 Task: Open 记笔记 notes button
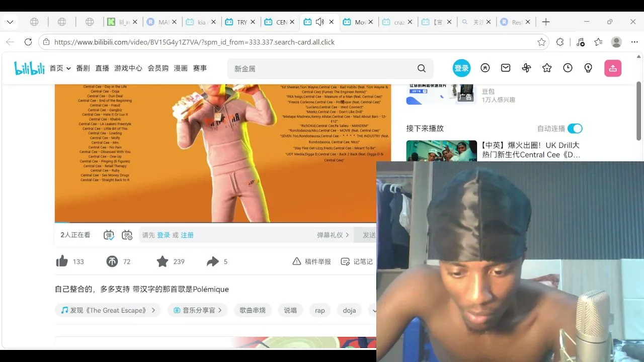click(357, 261)
